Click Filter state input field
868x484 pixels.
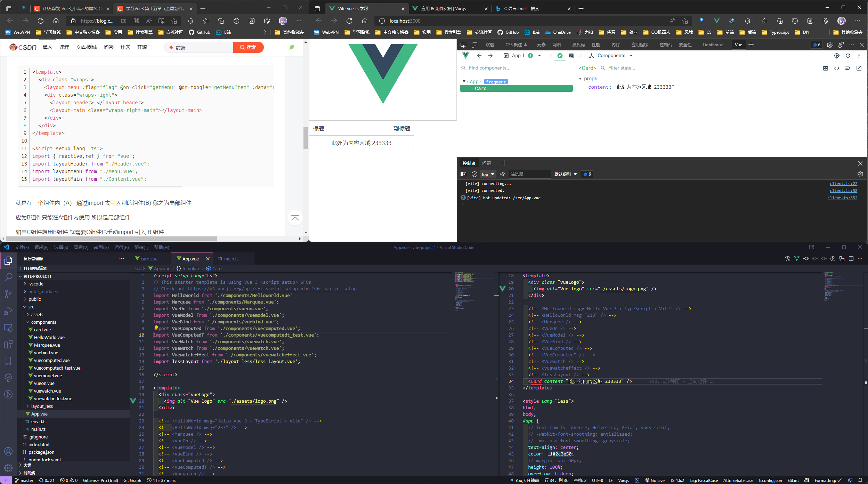(709, 68)
